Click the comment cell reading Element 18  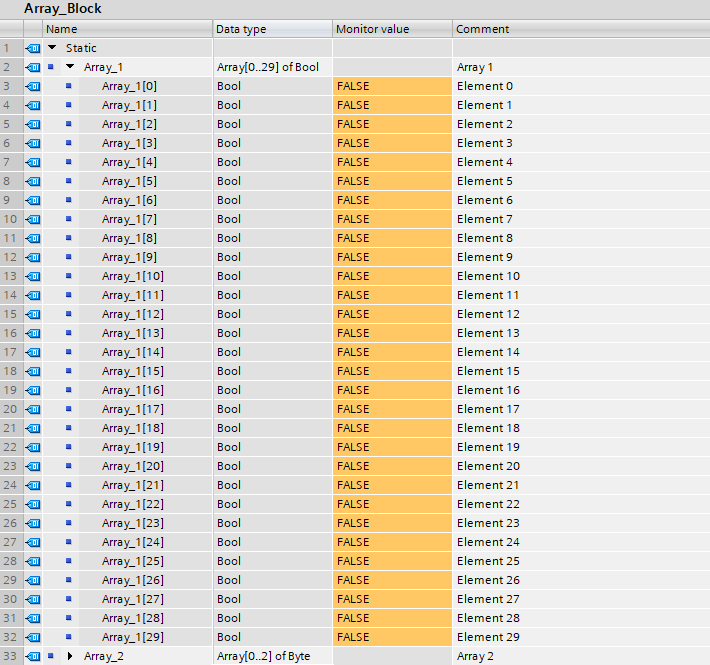click(488, 428)
